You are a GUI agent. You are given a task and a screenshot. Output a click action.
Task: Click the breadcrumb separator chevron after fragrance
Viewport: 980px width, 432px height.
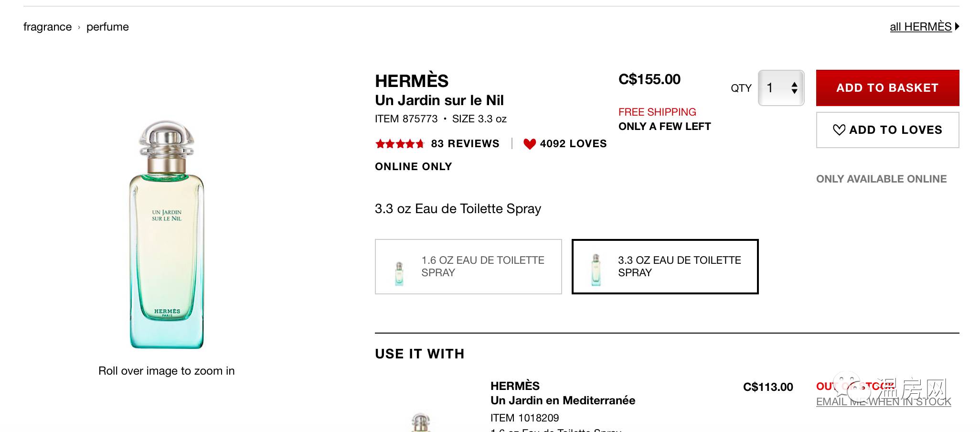[79, 27]
